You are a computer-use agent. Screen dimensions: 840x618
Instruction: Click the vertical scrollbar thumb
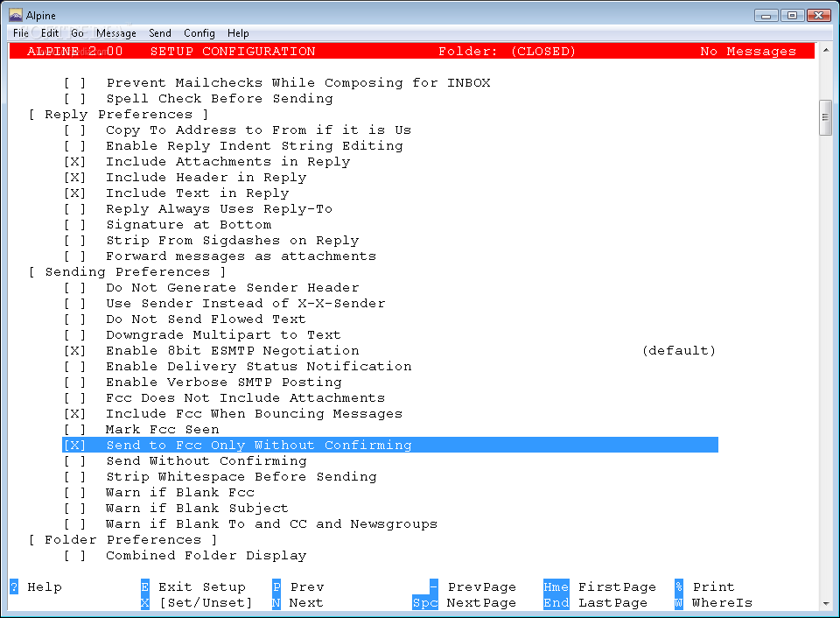[825, 117]
